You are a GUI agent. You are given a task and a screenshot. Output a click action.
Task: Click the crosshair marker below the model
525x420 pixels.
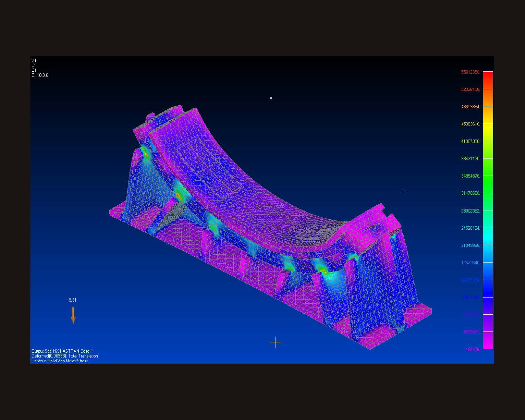coord(276,342)
